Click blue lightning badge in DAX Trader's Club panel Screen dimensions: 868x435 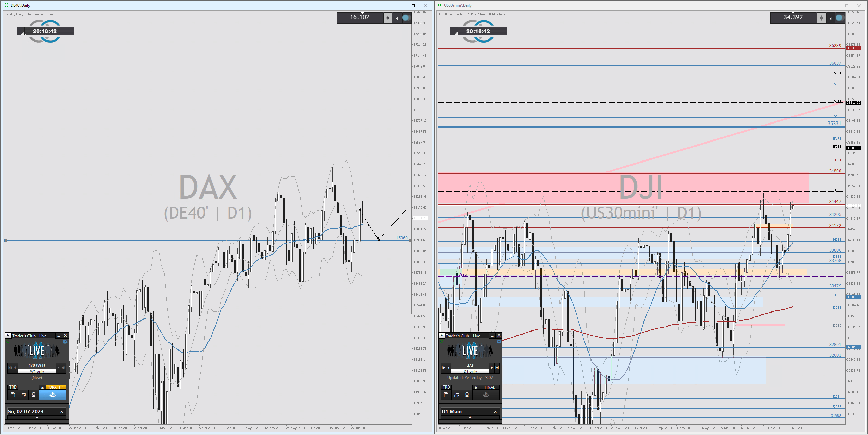pos(65,342)
